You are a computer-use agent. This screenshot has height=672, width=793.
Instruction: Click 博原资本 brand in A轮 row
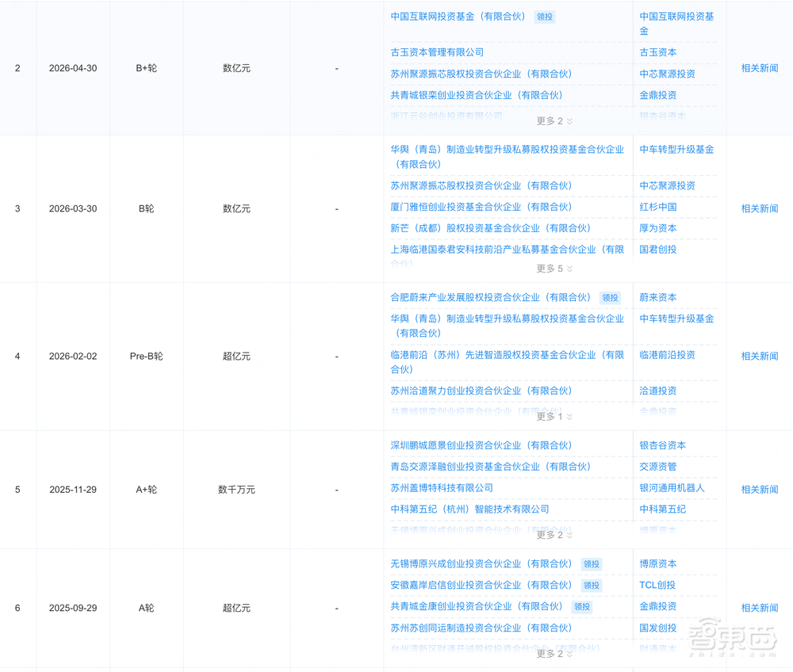coord(658,564)
